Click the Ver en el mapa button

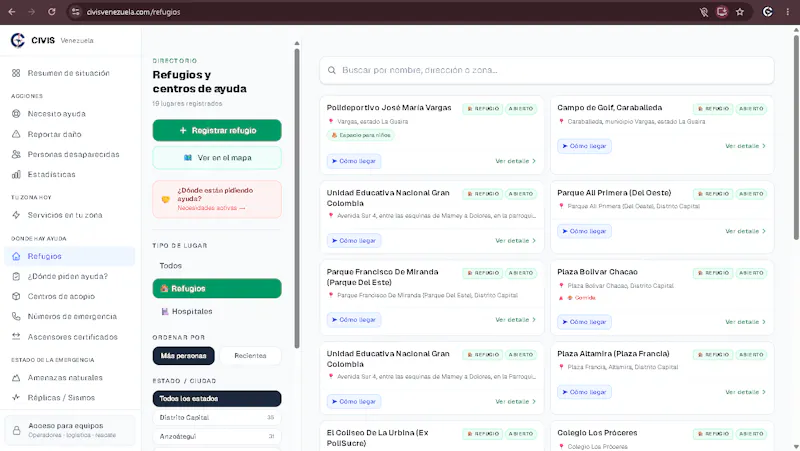point(217,158)
